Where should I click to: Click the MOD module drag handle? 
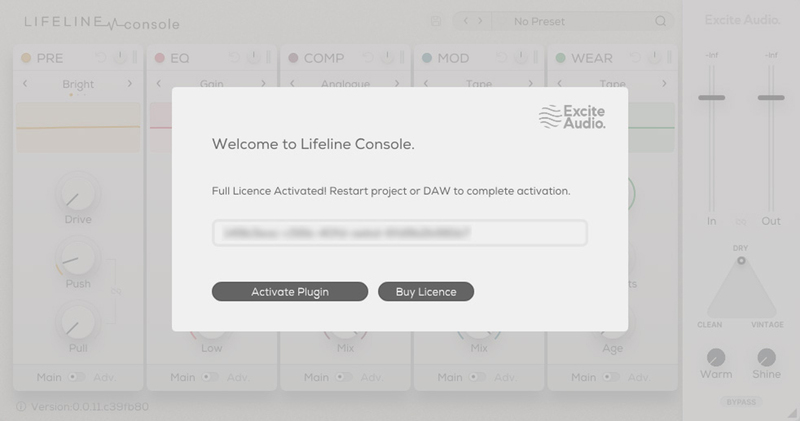point(536,57)
